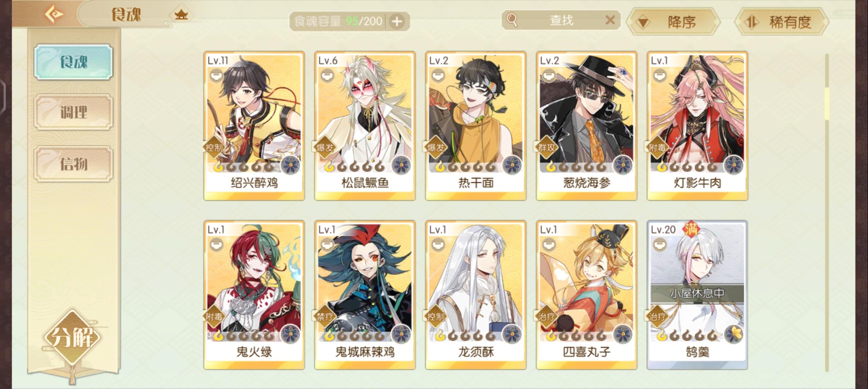Switch to the 调理 tab

[74, 112]
